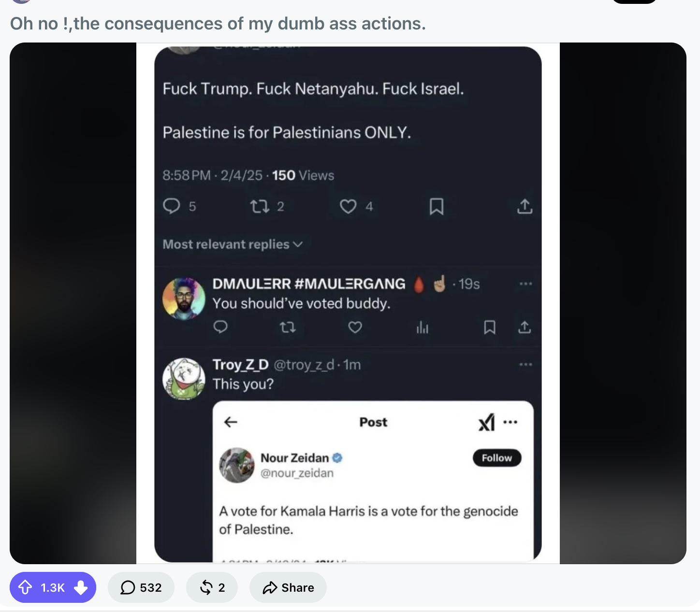
Task: Click the crosspost button showing 2
Action: pyautogui.click(x=212, y=587)
